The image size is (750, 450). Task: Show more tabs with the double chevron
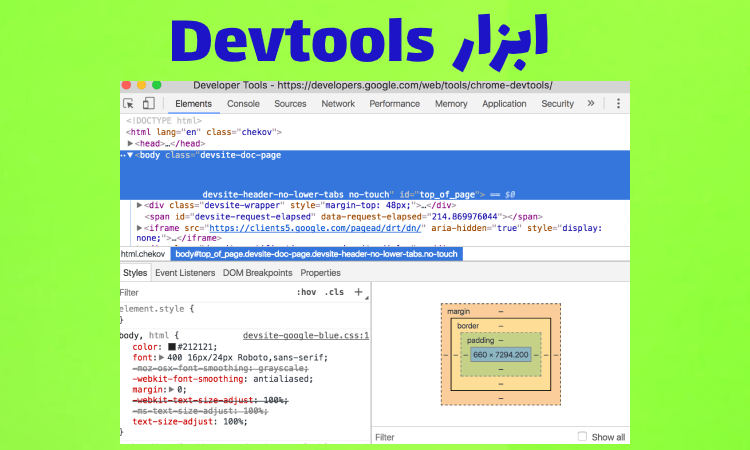[591, 103]
